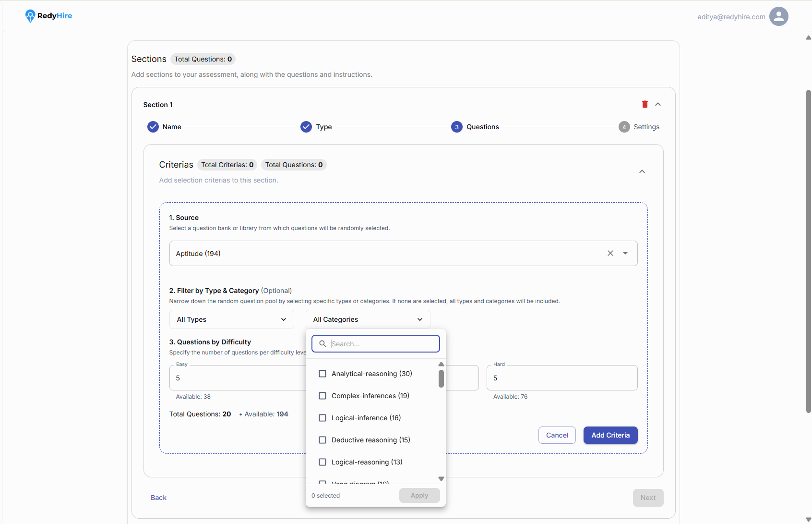Check the Logical-reasoning (13) box
This screenshot has height=524, width=812.
click(322, 462)
